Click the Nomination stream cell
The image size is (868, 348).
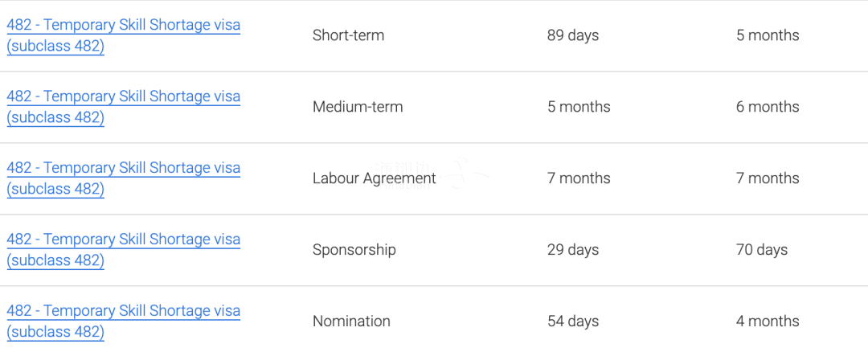coord(351,321)
